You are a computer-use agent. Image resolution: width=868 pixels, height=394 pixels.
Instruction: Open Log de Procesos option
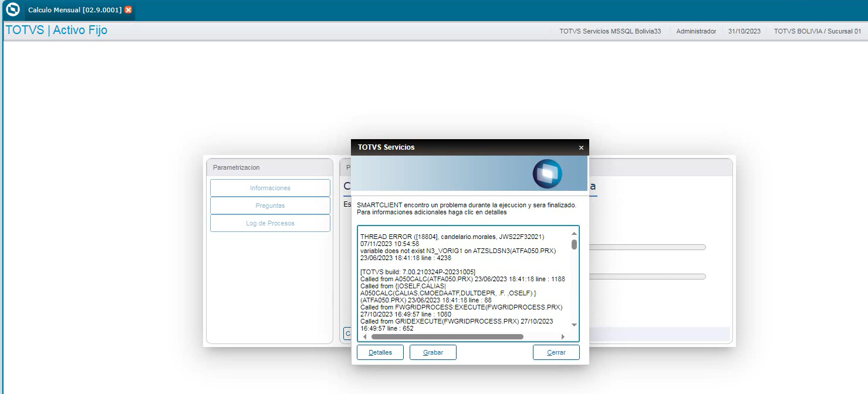[x=270, y=223]
